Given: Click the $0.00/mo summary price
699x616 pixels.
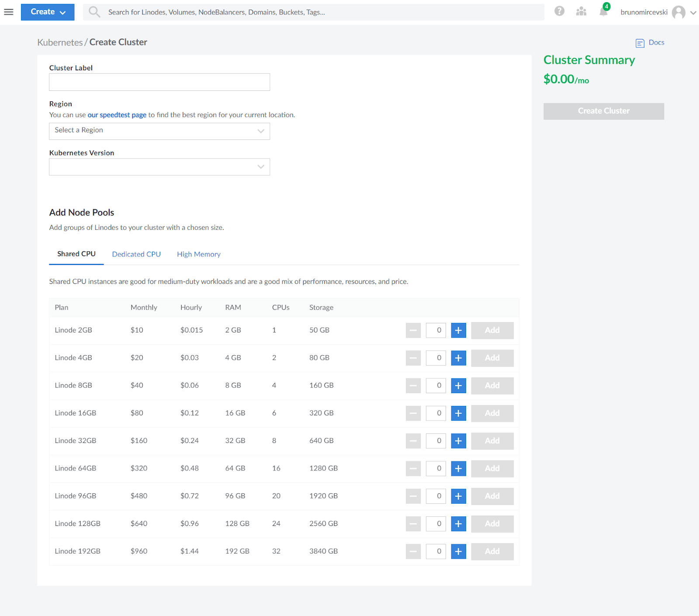Looking at the screenshot, I should pyautogui.click(x=566, y=80).
